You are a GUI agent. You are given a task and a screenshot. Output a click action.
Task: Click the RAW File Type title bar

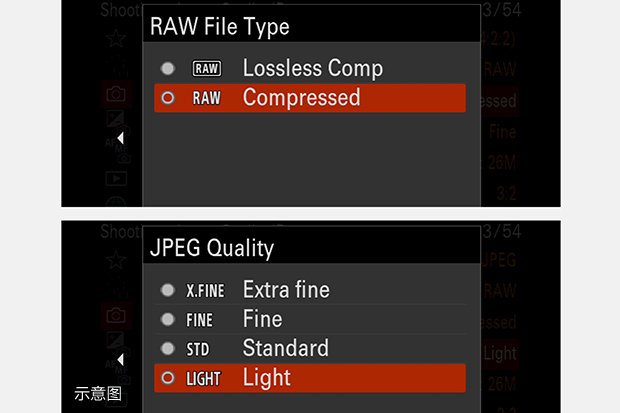[x=310, y=26]
